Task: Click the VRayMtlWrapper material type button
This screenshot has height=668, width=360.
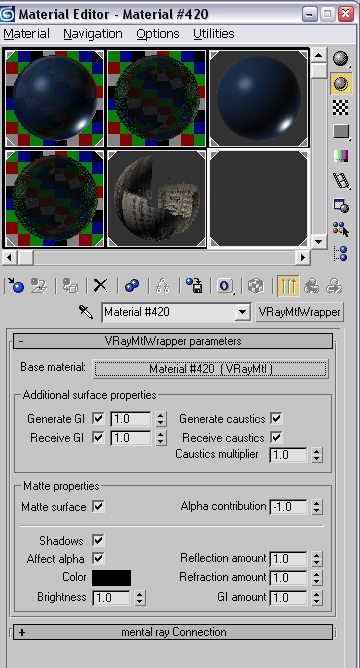Action: coord(299,312)
